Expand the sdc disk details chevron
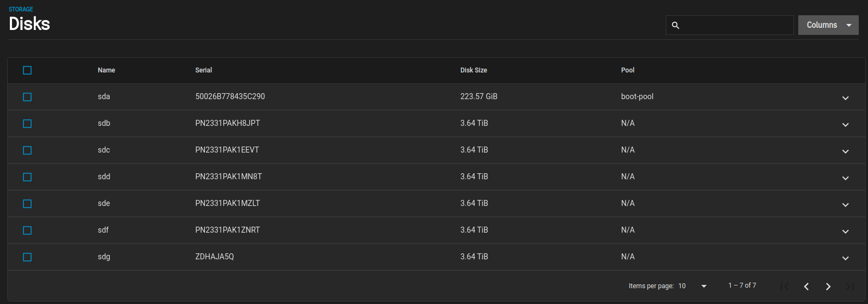Viewport: 868px width, 304px height. coord(846,151)
